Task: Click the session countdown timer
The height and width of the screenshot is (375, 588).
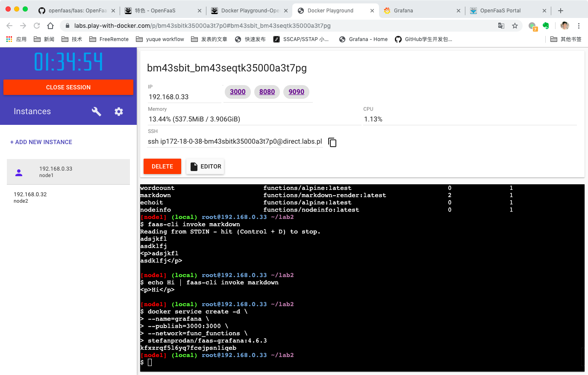Action: click(x=68, y=62)
